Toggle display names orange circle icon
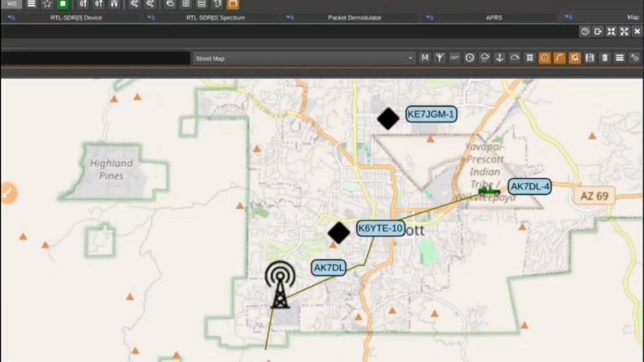Image resolution: width=644 pixels, height=362 pixels. 544,58
